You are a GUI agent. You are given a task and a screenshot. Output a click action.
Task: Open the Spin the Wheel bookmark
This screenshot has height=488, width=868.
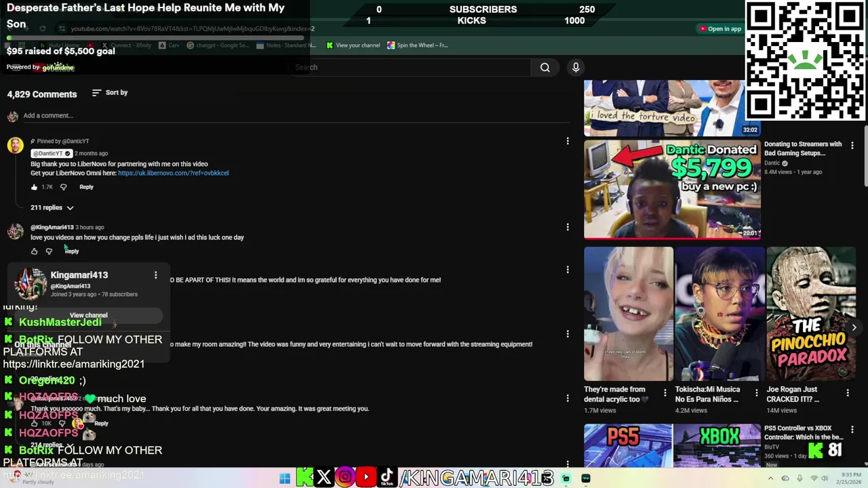(x=417, y=45)
